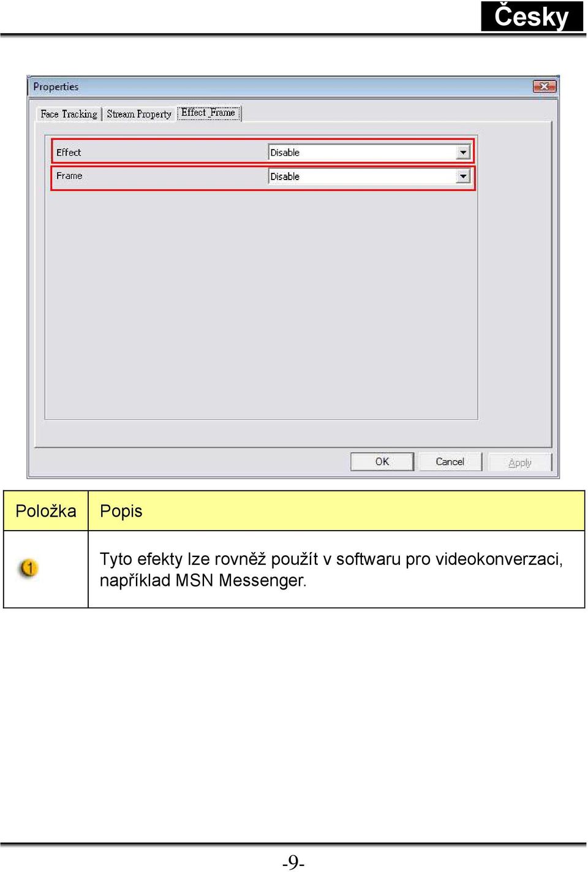588x872 pixels.
Task: Click the greyed Apply button
Action: pos(520,463)
